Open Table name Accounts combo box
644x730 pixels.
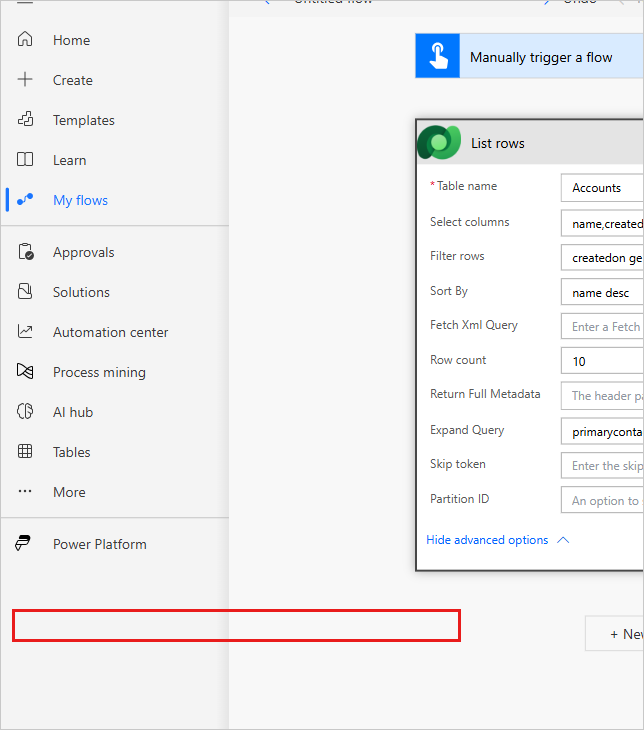click(x=603, y=188)
